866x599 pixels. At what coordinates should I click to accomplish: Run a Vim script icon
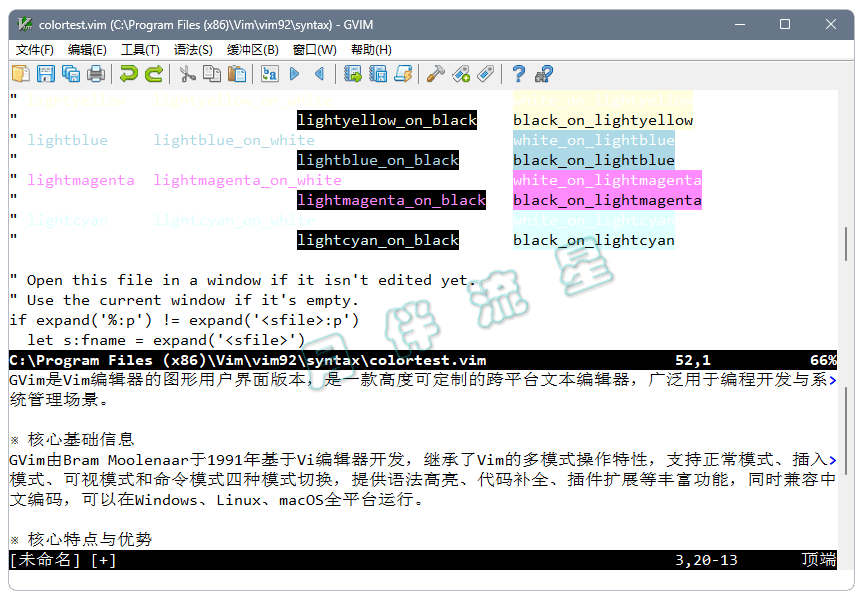403,73
